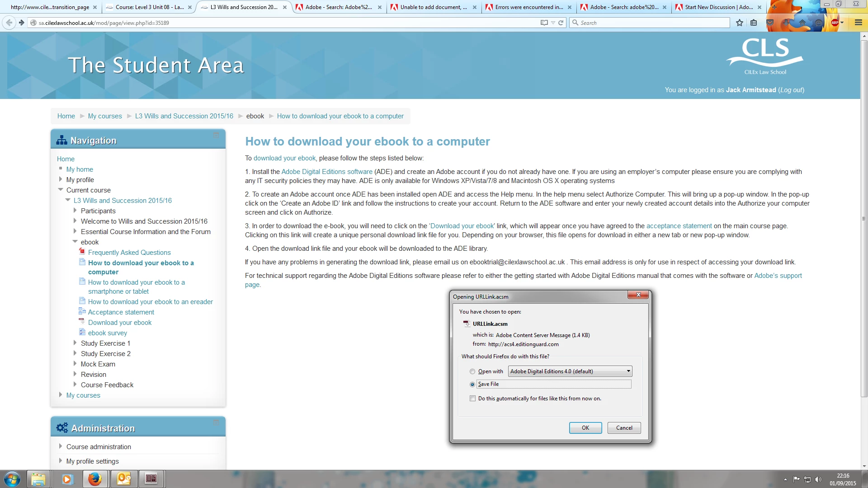Click the page reload icon
The image size is (868, 488).
(561, 23)
